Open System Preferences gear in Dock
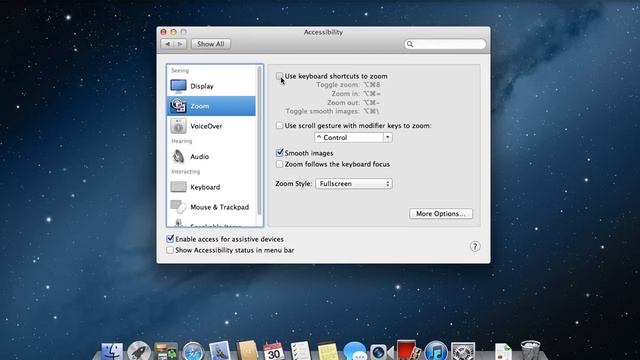This screenshot has width=640, height=360. [463, 351]
